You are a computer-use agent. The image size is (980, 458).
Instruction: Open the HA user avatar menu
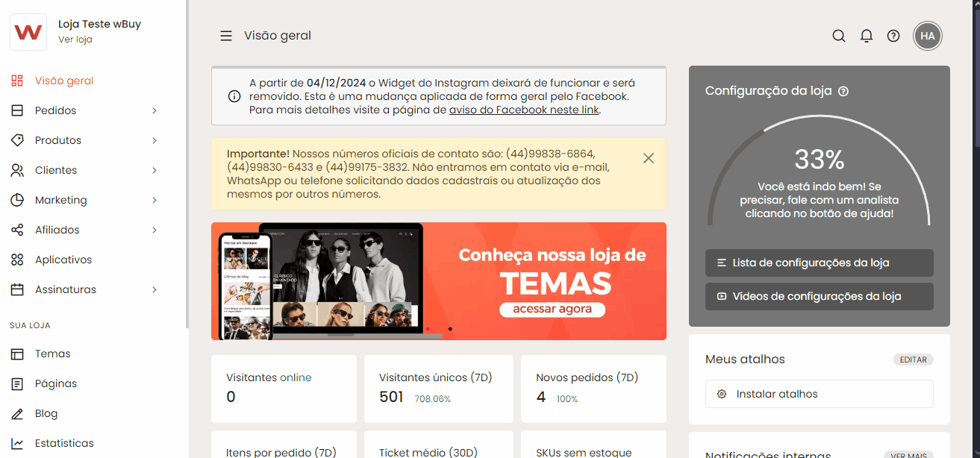(x=928, y=36)
